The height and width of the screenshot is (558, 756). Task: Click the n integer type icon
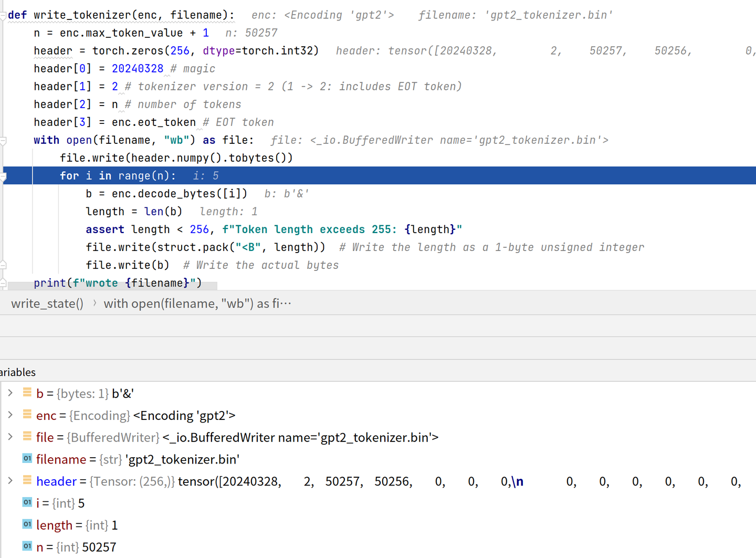pos(27,546)
